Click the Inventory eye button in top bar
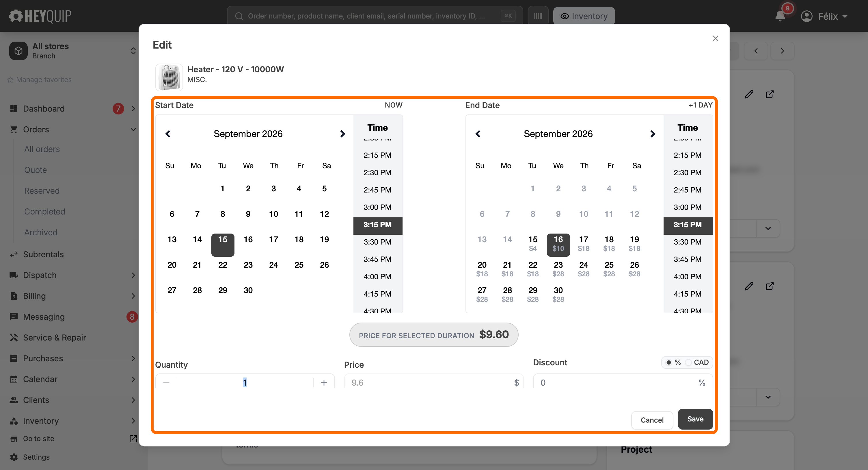The image size is (868, 470). pyautogui.click(x=584, y=16)
